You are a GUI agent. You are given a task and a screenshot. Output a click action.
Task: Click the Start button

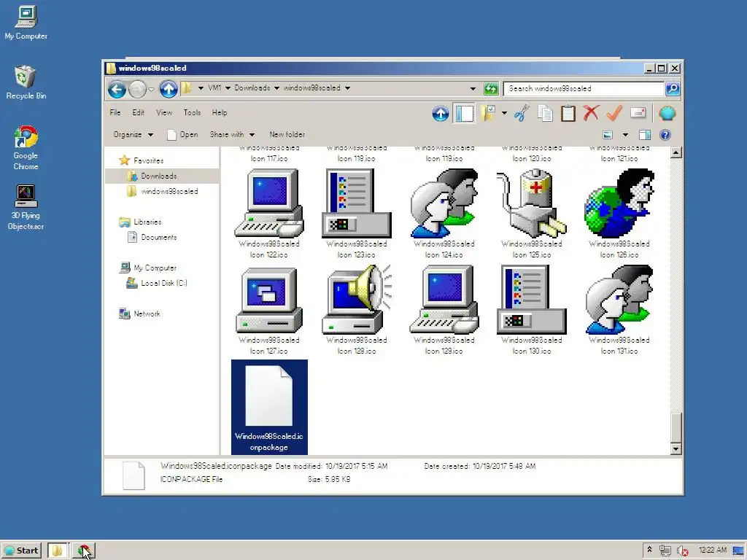[x=21, y=551]
